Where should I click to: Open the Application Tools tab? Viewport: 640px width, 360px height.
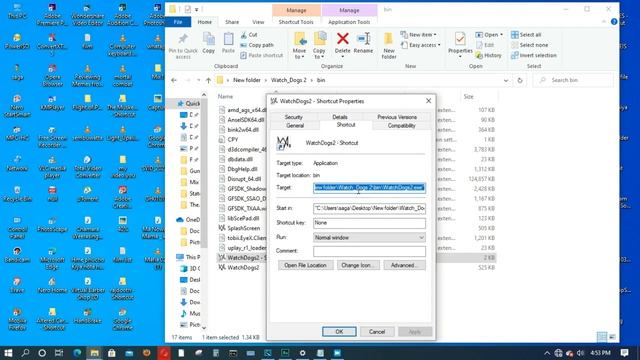pyautogui.click(x=349, y=22)
